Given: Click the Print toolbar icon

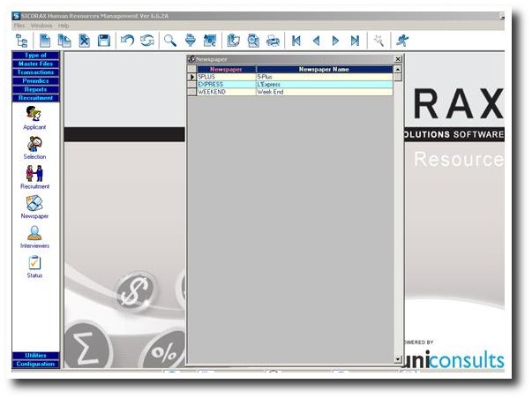Looking at the screenshot, I should (273, 41).
